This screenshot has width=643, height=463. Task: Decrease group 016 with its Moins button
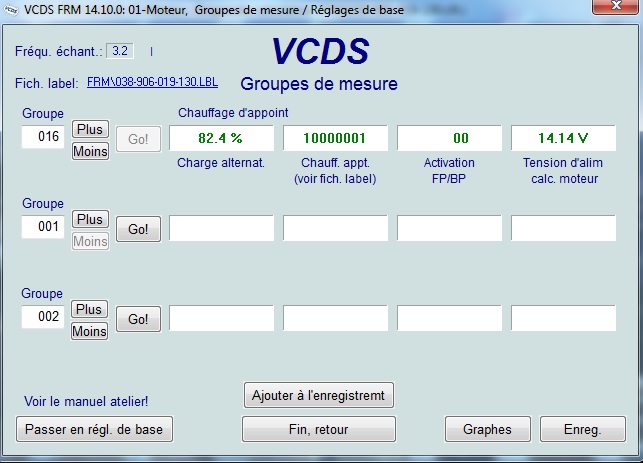(x=90, y=151)
